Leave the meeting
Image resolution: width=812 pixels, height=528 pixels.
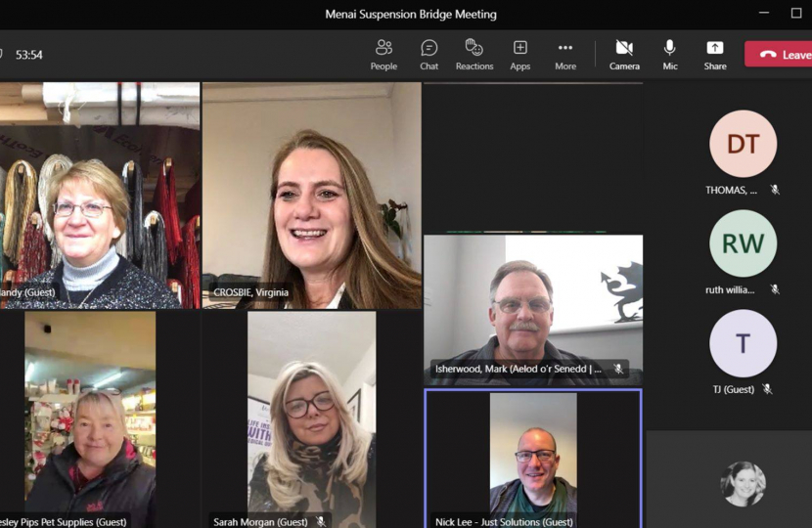780,55
